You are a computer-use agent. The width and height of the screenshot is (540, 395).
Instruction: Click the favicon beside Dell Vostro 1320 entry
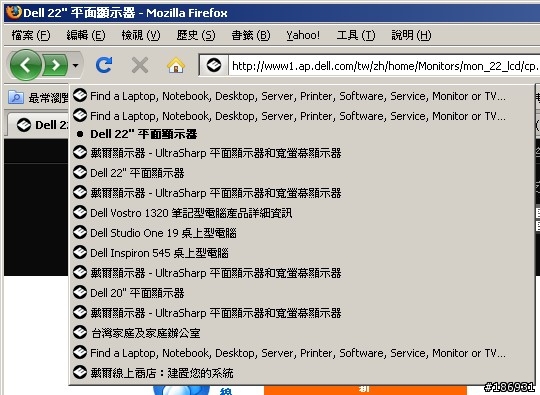pyautogui.click(x=80, y=212)
